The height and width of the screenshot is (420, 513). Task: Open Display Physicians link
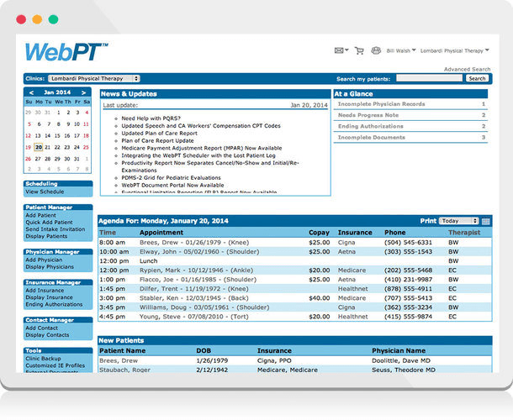pos(50,267)
